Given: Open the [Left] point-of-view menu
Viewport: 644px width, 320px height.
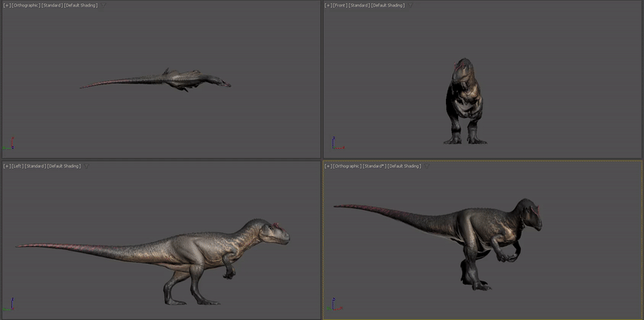Looking at the screenshot, I should point(18,166).
